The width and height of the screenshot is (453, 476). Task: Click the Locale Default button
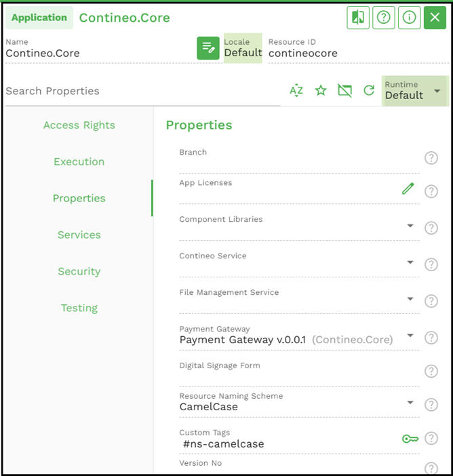(x=243, y=48)
